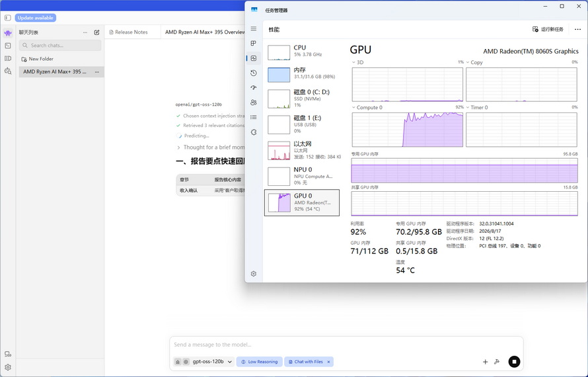Viewport: 588px width, 377px height.
Task: Select the NPU 0 performance item
Action: pos(302,176)
